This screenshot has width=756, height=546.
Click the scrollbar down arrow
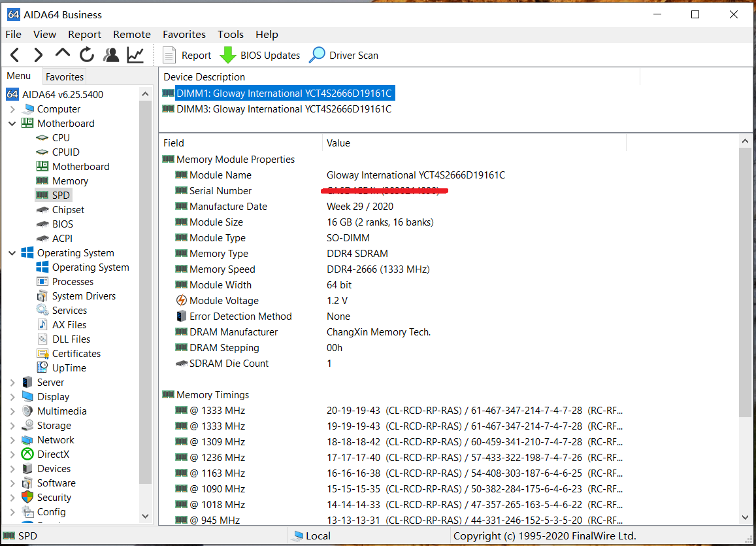click(145, 517)
